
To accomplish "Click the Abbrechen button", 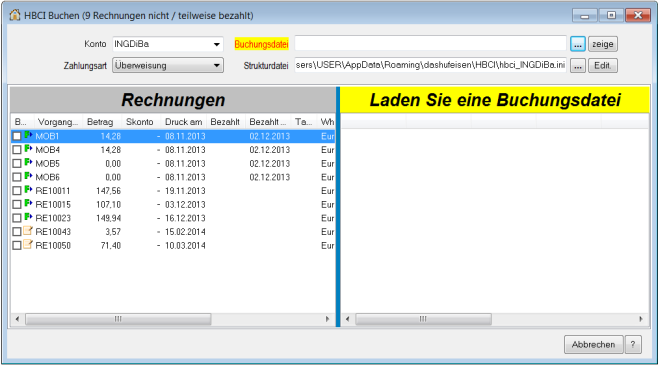I will pyautogui.click(x=593, y=344).
